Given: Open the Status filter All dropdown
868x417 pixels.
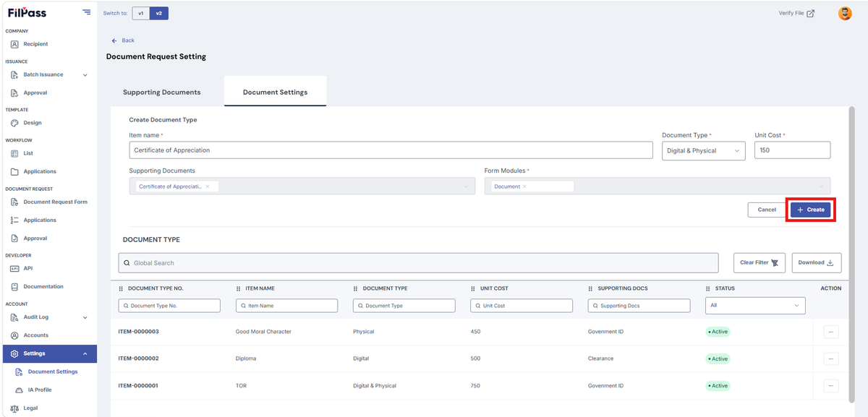Looking at the screenshot, I should [x=755, y=306].
